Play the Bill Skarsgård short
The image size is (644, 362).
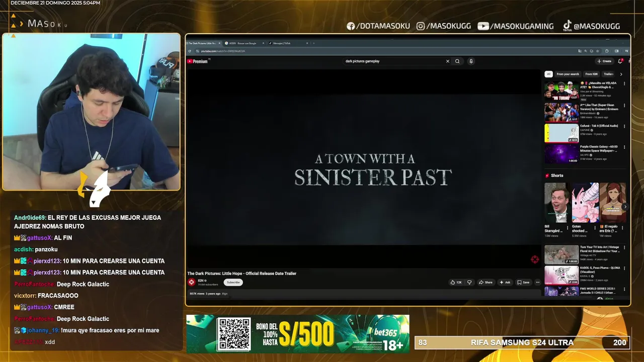557,203
